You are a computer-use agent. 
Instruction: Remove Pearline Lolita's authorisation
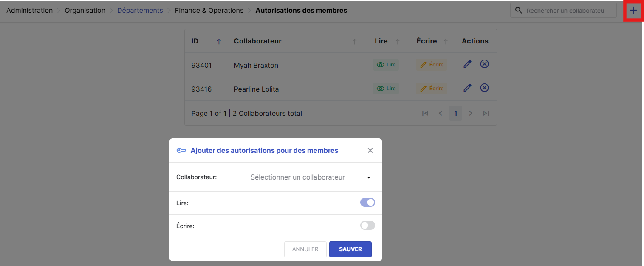tap(484, 88)
